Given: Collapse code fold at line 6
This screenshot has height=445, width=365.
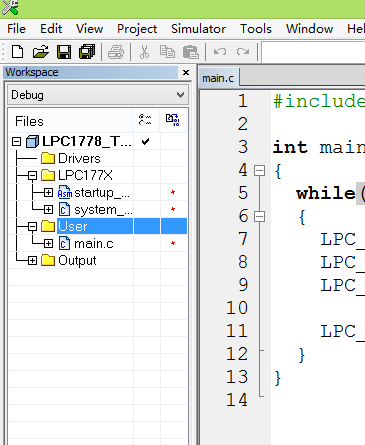Looking at the screenshot, I should tap(259, 217).
